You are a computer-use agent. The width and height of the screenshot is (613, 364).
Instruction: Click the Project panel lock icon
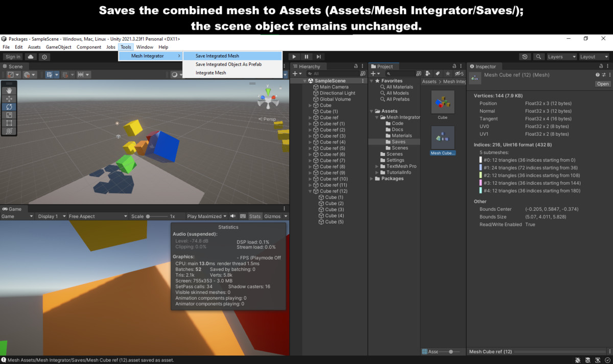[x=454, y=66]
